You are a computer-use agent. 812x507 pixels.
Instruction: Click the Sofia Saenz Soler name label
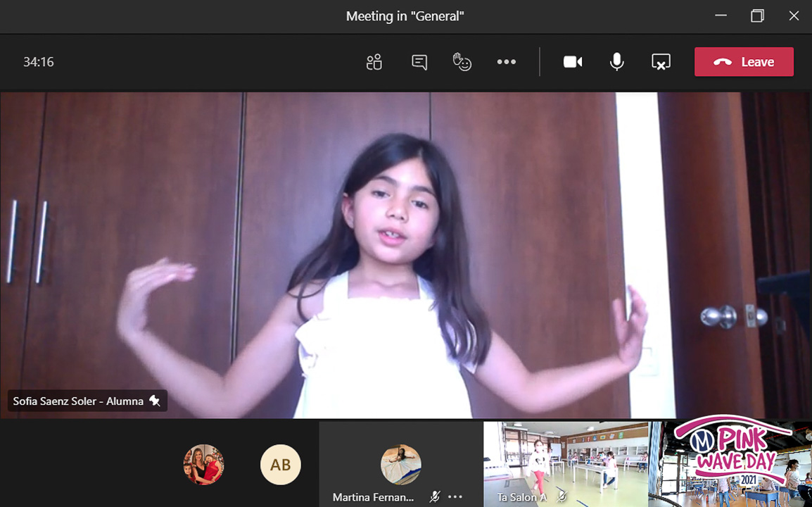(x=77, y=401)
